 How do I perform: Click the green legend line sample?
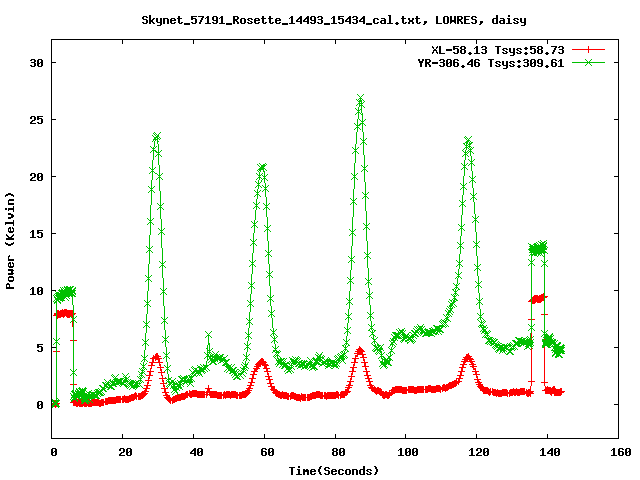click(588, 62)
